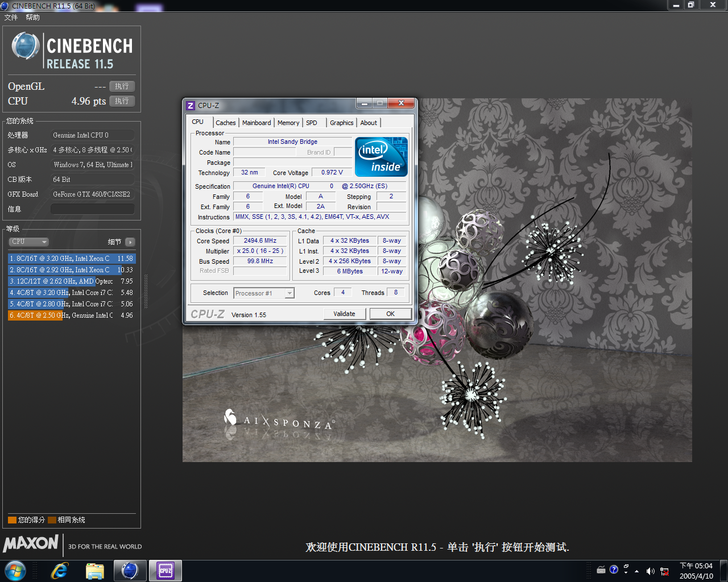Select ranking row 8C/16T 2.92 GHz Xeon
The width and height of the screenshot is (728, 582).
point(72,270)
